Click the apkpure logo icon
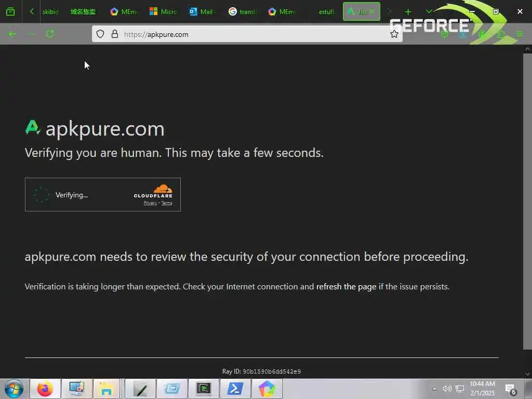The height and width of the screenshot is (399, 532). [33, 128]
